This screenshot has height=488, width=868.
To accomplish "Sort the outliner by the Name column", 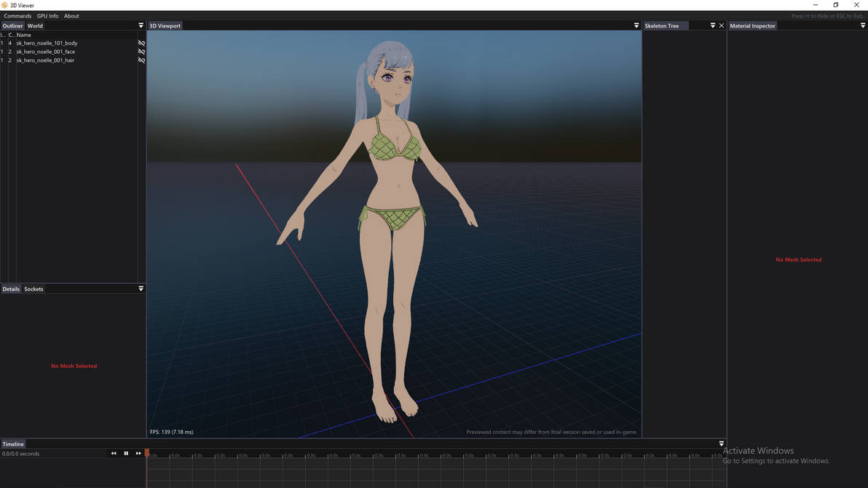I will pos(24,35).
